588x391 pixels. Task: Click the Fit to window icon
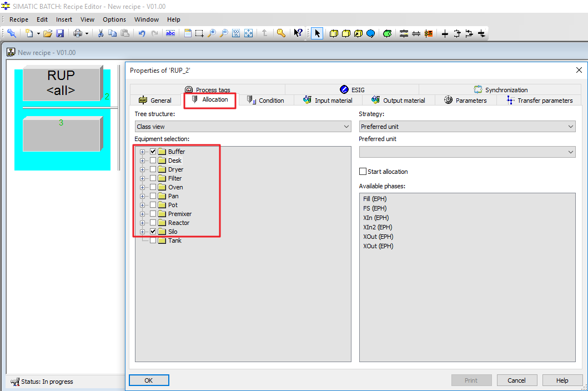click(x=248, y=33)
